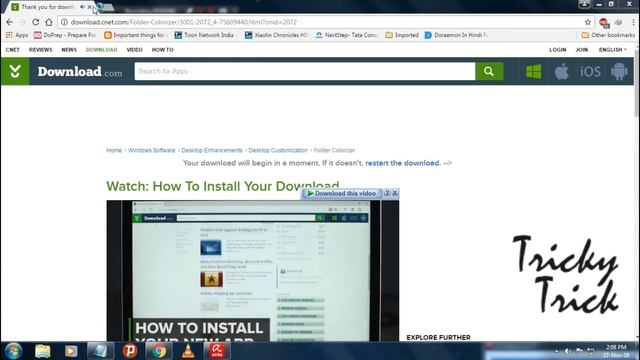This screenshot has height=360, width=640.
Task: Open Xiaolin Chronicles bookmark
Action: pyautogui.click(x=276, y=35)
